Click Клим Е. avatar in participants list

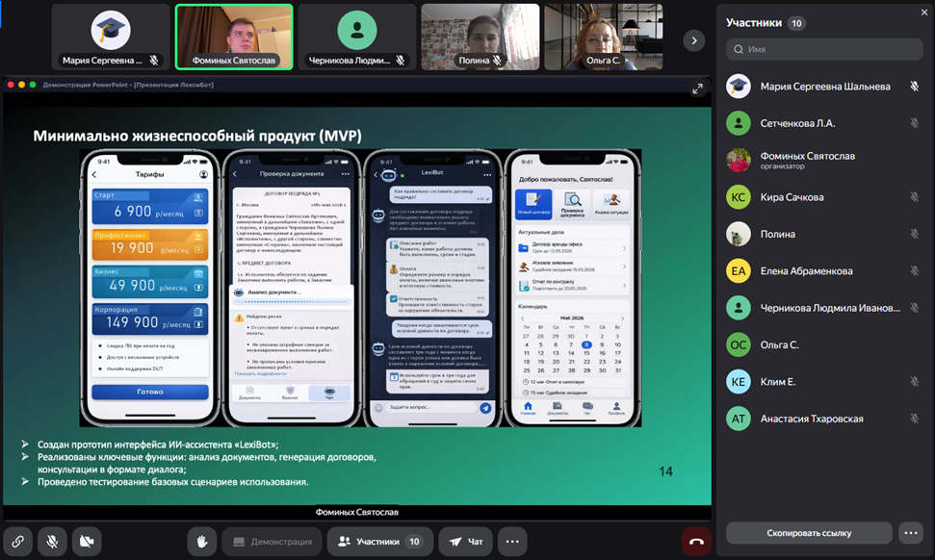739,382
